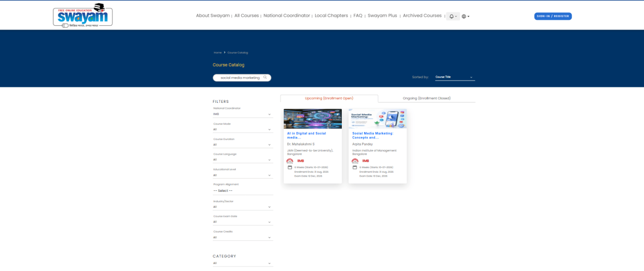Open the globe language selector

pyautogui.click(x=466, y=16)
